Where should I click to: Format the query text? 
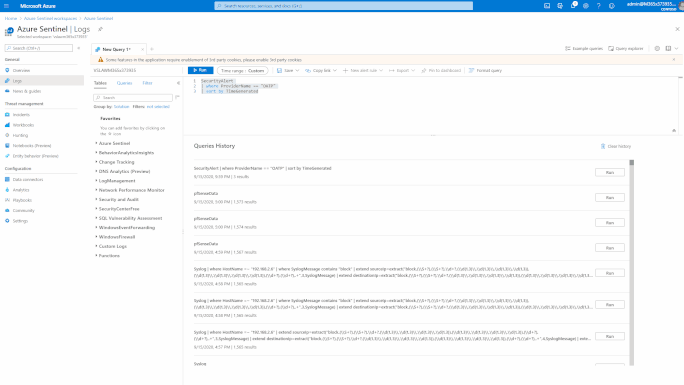485,71
